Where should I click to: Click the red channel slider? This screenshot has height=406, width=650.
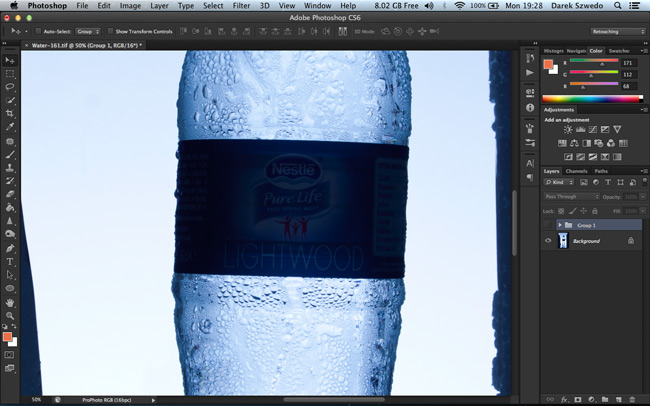pyautogui.click(x=594, y=62)
